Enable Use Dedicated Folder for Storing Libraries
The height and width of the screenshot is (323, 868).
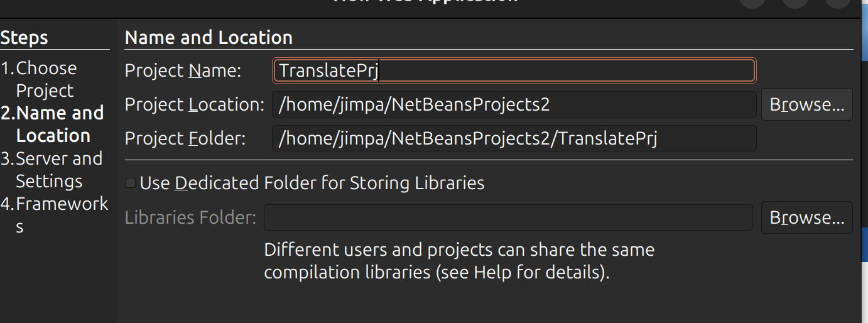131,183
